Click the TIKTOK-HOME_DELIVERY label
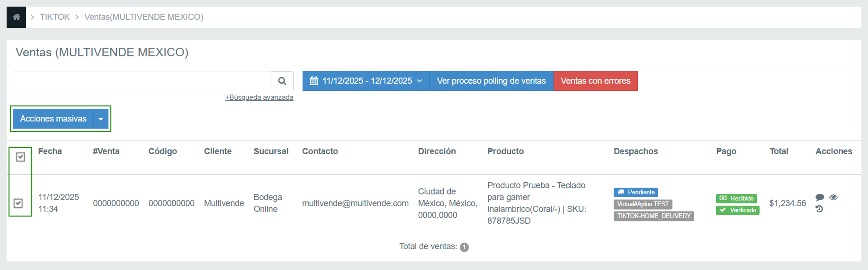Viewport: 868px width, 270px height. point(653,216)
